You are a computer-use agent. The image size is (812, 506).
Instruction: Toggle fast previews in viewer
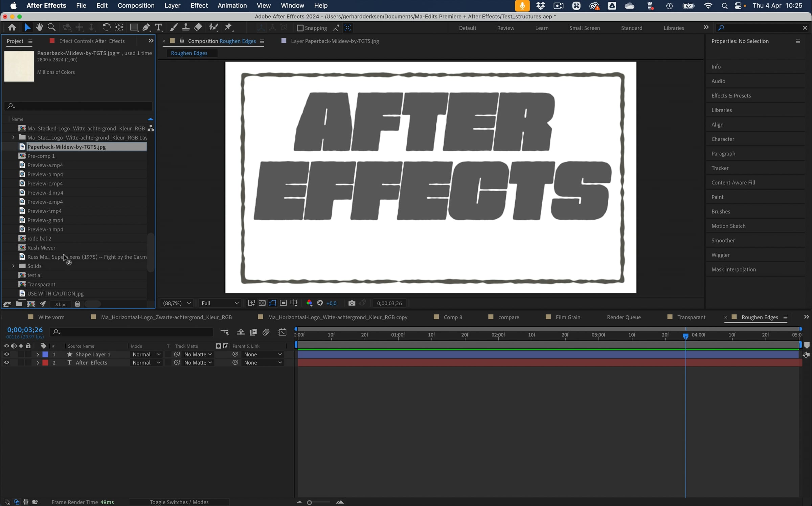point(251,303)
